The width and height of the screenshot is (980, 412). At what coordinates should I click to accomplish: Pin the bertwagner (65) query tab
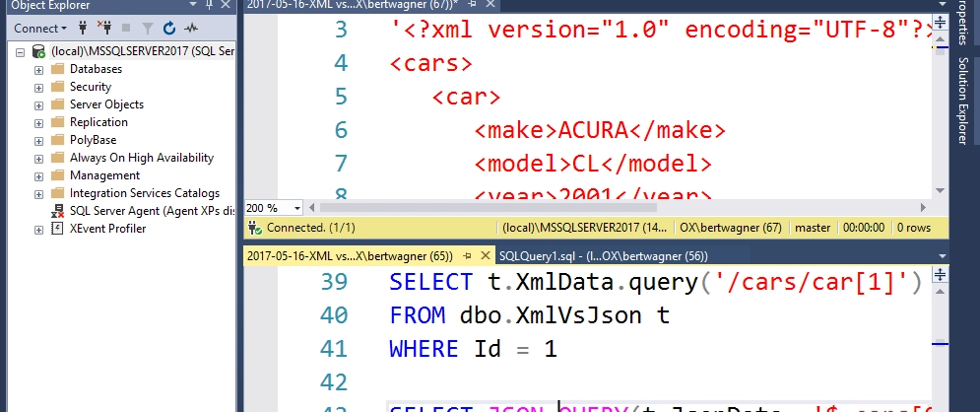467,255
